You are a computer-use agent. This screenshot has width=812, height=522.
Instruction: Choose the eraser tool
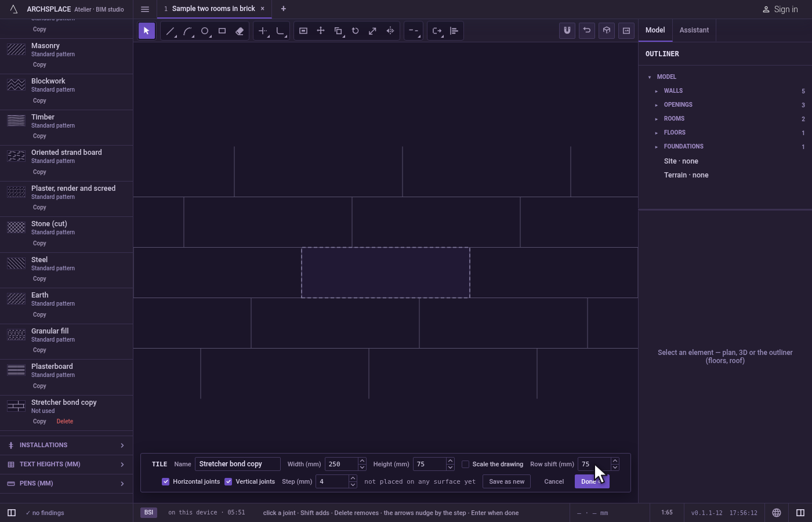[240, 31]
